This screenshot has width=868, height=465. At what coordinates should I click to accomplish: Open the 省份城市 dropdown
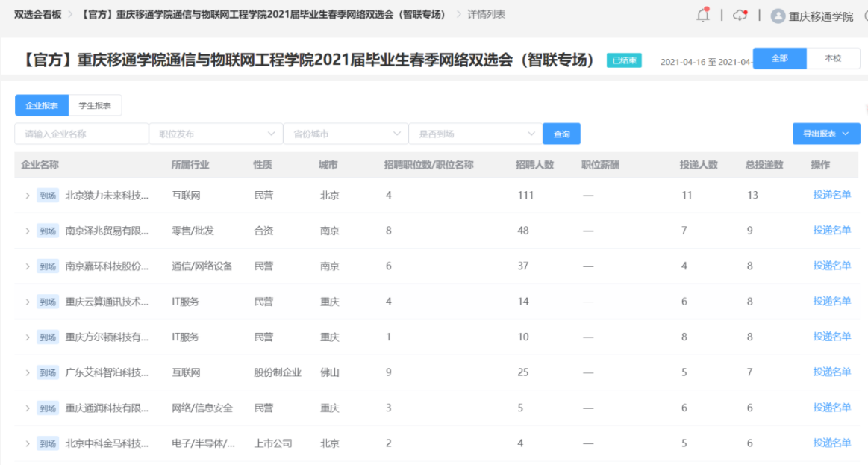click(x=346, y=134)
